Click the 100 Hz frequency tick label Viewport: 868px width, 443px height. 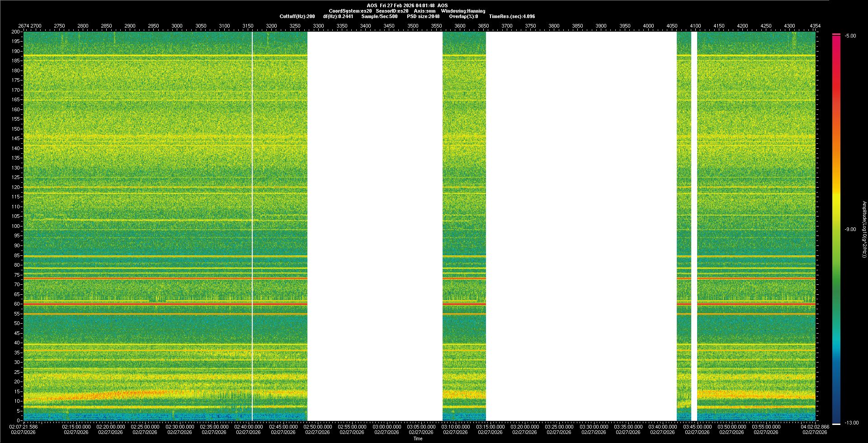(15, 226)
